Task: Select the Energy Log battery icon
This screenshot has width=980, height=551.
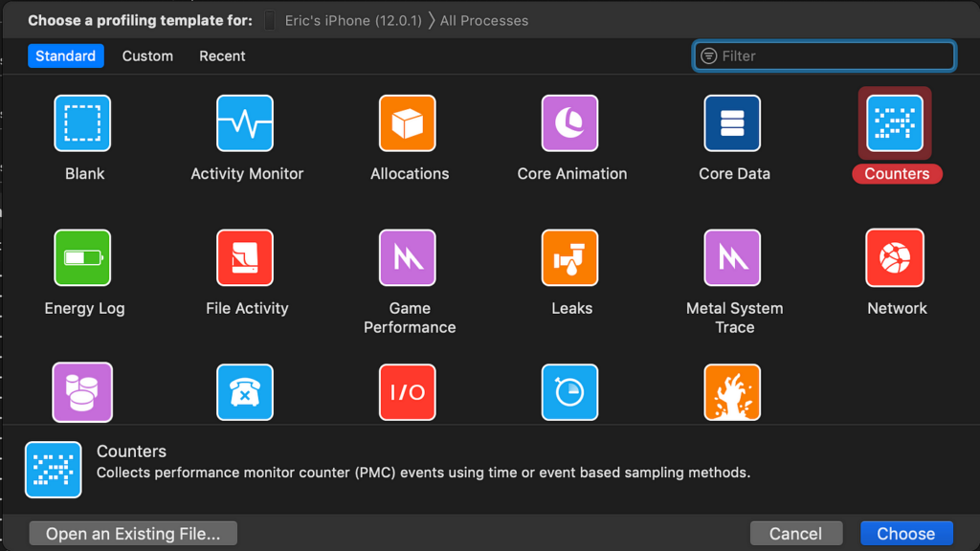Action: pyautogui.click(x=82, y=257)
